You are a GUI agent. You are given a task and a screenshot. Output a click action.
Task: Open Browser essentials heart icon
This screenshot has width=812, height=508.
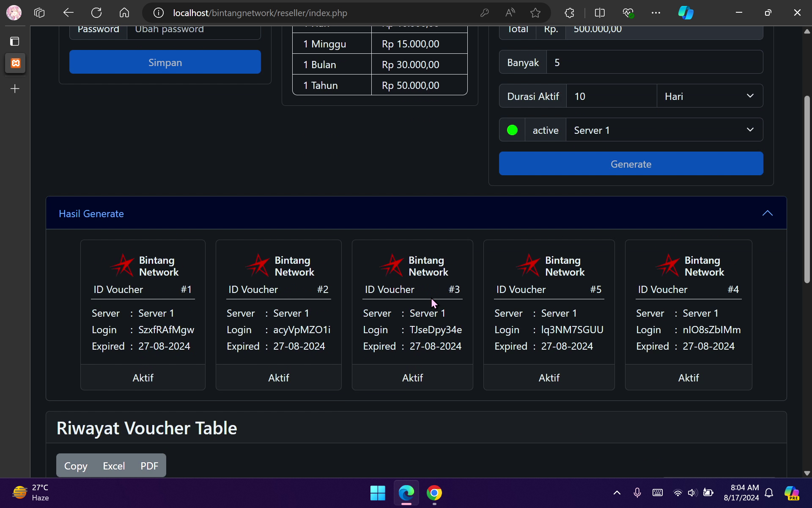pyautogui.click(x=628, y=13)
